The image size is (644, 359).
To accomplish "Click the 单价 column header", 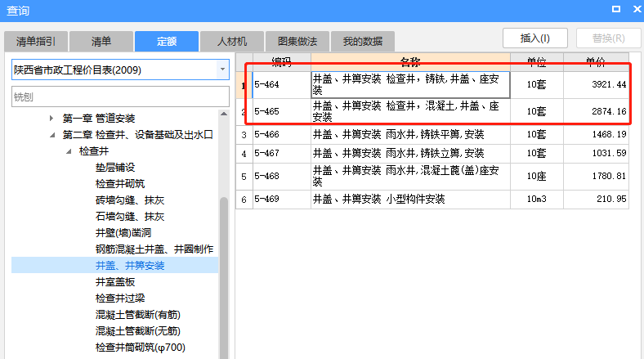I will (x=596, y=62).
